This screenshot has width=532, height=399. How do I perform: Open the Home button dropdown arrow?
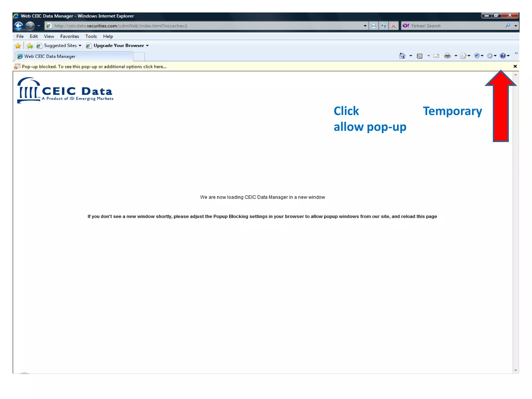tap(411, 56)
